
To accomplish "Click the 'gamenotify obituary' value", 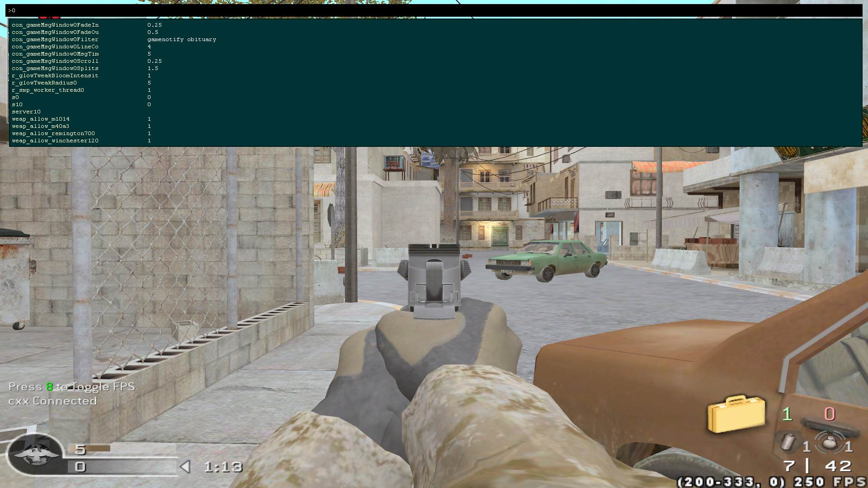I will coord(182,39).
